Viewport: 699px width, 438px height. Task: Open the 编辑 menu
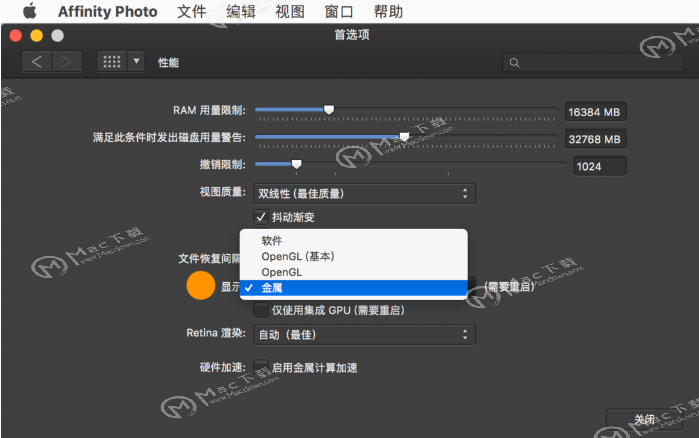tap(241, 12)
